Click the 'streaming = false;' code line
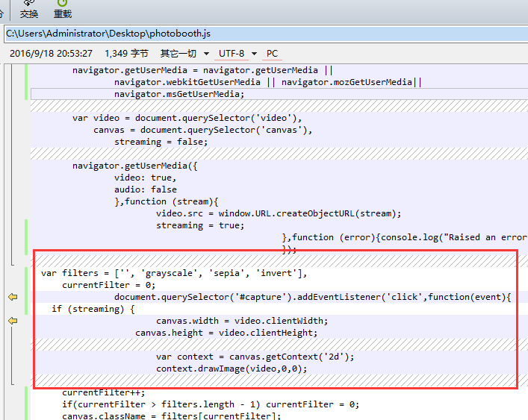528x420 pixels. (x=161, y=142)
